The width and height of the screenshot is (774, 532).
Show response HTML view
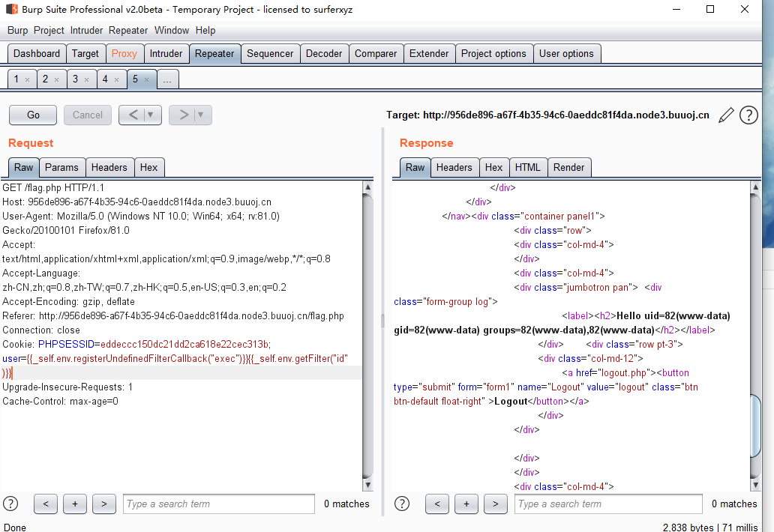click(528, 168)
